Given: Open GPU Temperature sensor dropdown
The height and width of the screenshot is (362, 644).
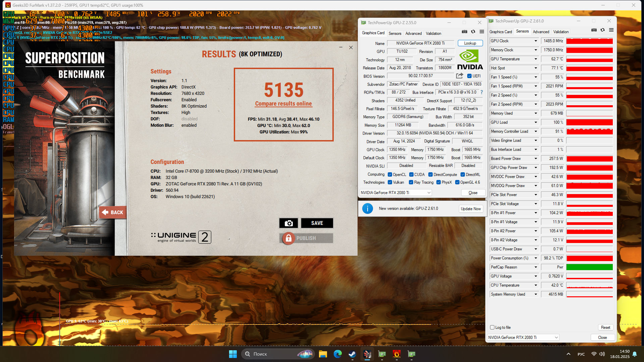Looking at the screenshot, I should point(536,59).
